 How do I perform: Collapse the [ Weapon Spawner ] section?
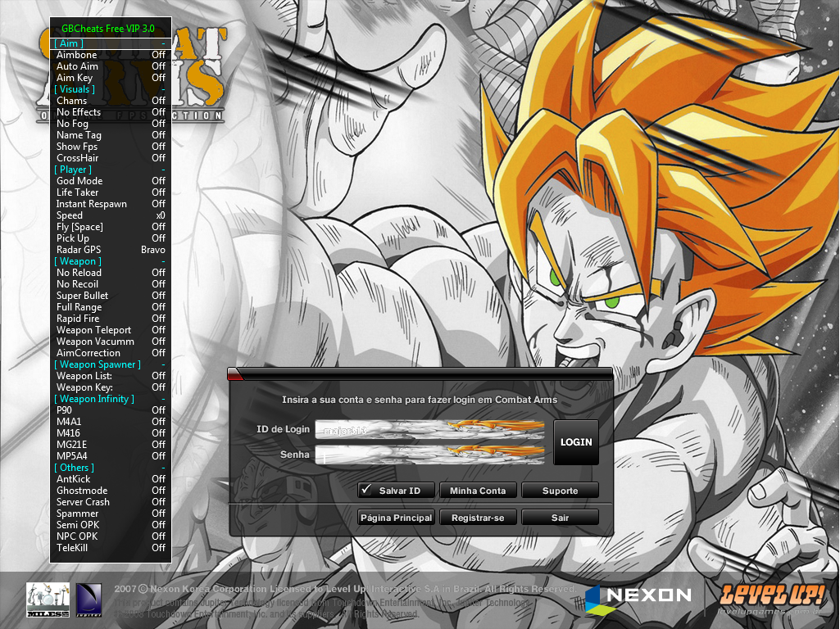(111, 364)
